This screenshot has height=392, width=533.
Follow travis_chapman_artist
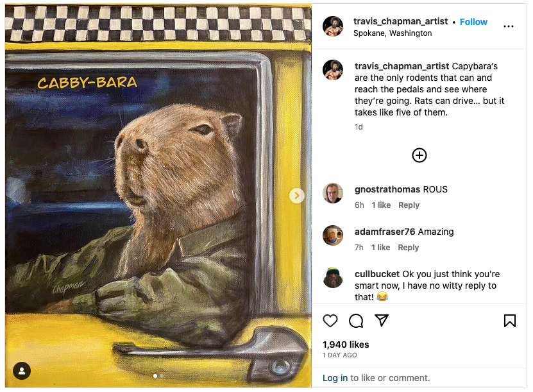tap(473, 22)
